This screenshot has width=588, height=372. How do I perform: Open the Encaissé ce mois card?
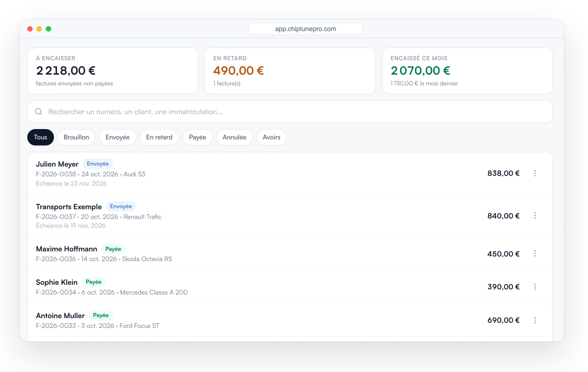(467, 71)
